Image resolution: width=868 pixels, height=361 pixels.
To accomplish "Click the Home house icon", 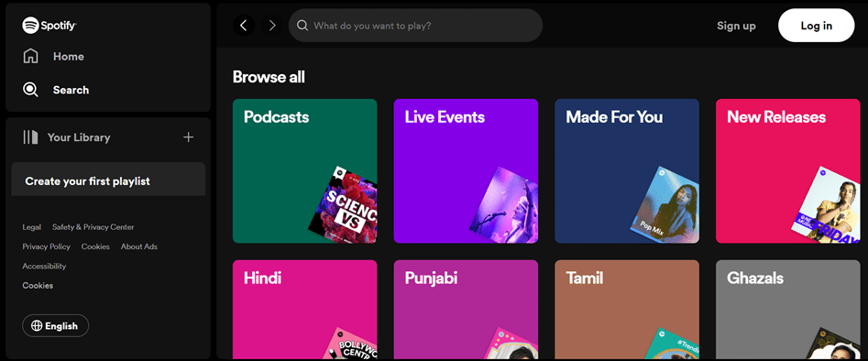I will pos(30,57).
